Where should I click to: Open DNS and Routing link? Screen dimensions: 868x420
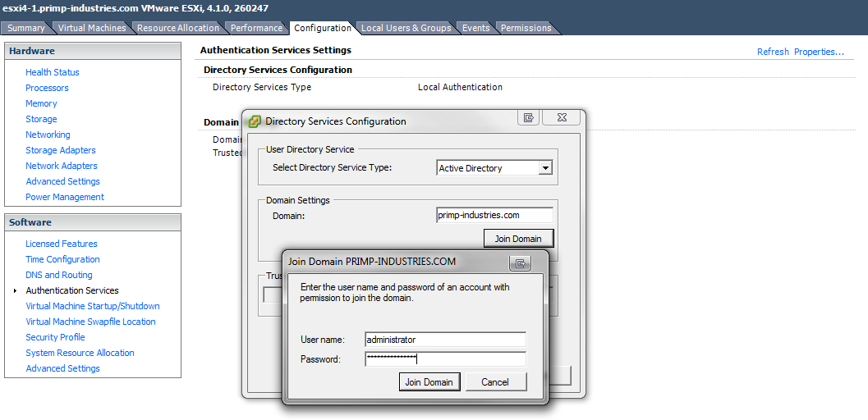[x=58, y=275]
